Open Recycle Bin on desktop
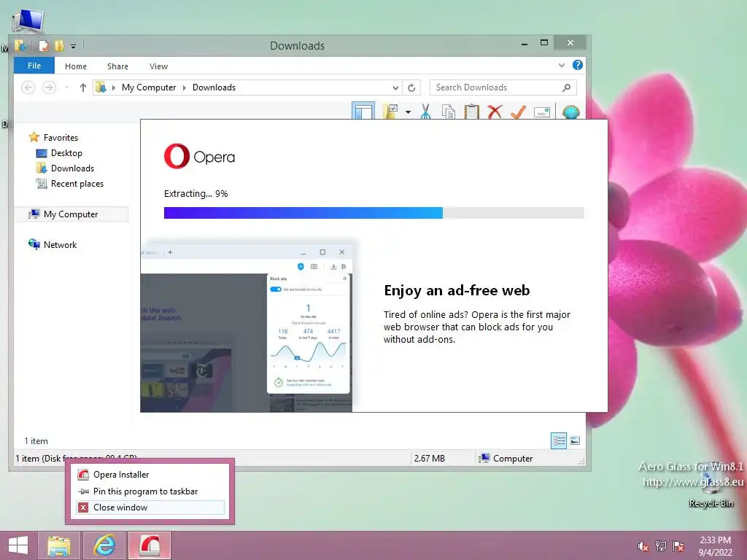The height and width of the screenshot is (560, 747). [711, 486]
